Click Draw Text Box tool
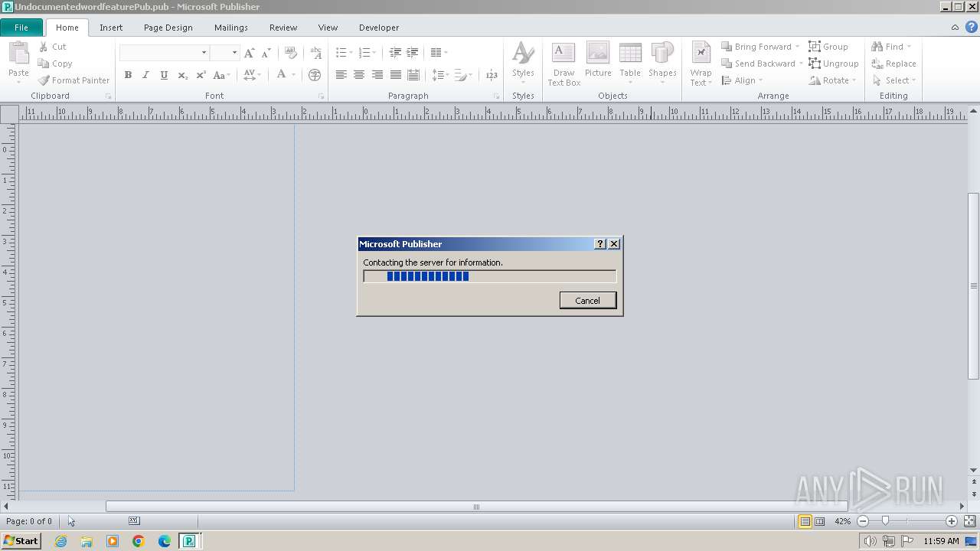980x551 pixels. 563,64
